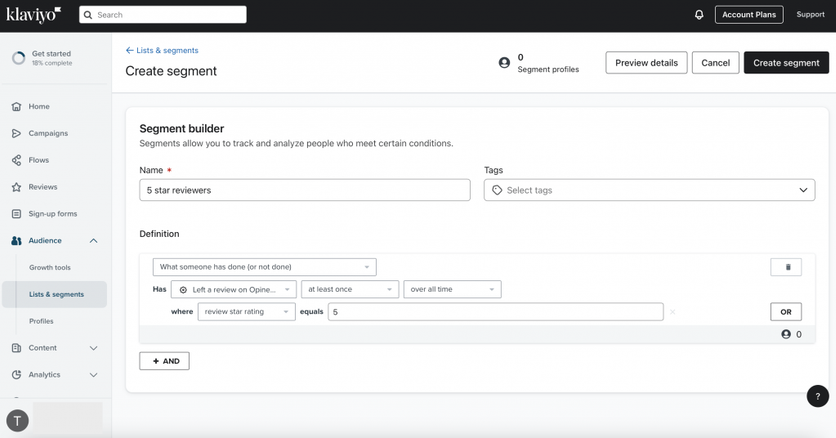Click the Lists & segments back link
Screen dimensions: 836x438
162,50
